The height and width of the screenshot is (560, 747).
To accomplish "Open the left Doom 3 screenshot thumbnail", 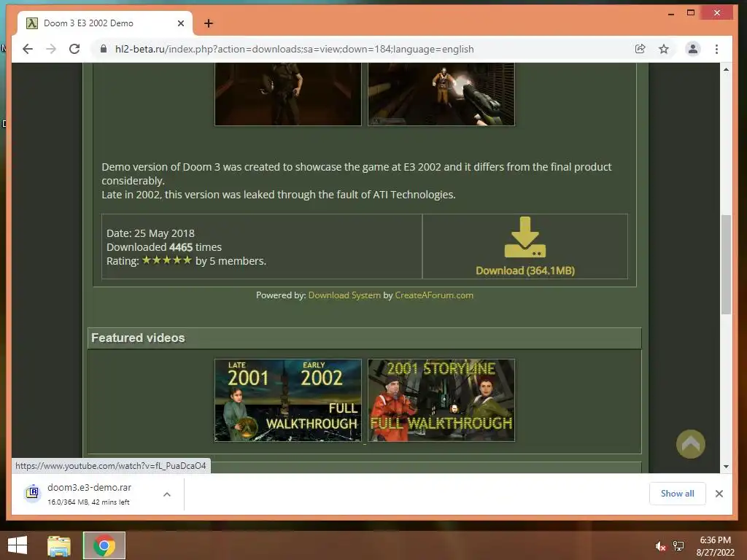I will pyautogui.click(x=287, y=94).
